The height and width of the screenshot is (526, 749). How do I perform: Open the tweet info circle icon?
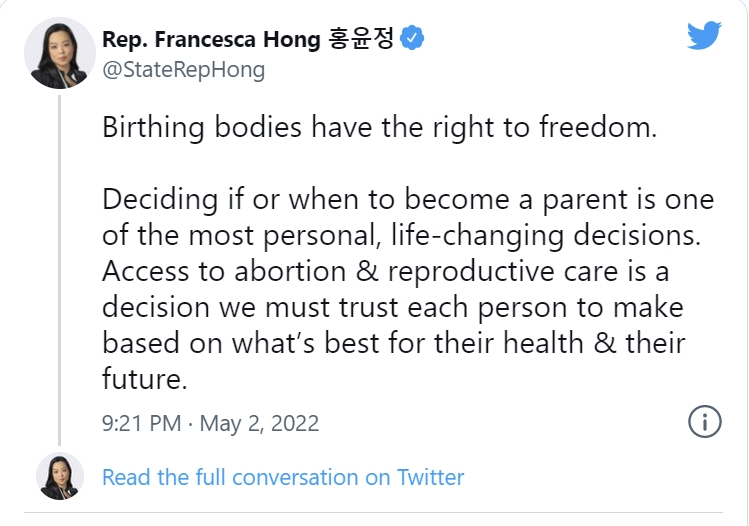705,421
